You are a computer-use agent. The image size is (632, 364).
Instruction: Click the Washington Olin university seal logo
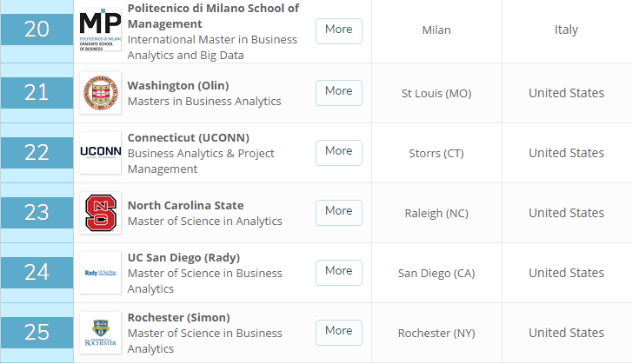(100, 93)
